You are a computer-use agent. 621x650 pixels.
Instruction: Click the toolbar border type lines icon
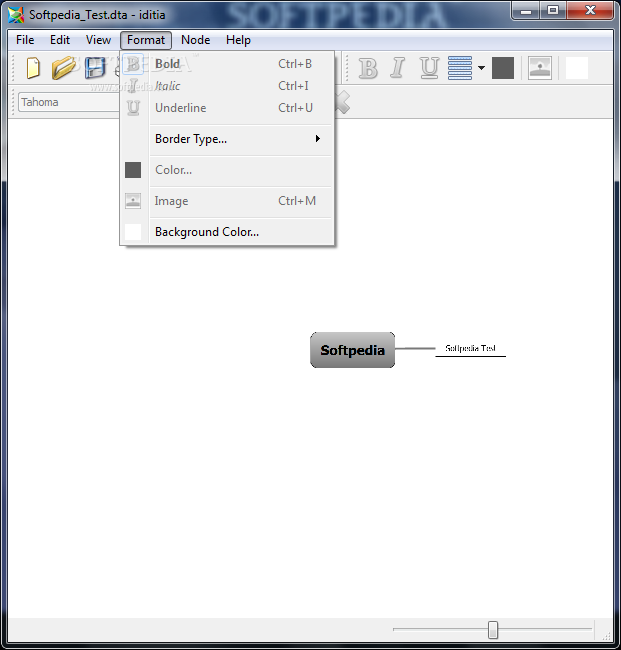[460, 68]
